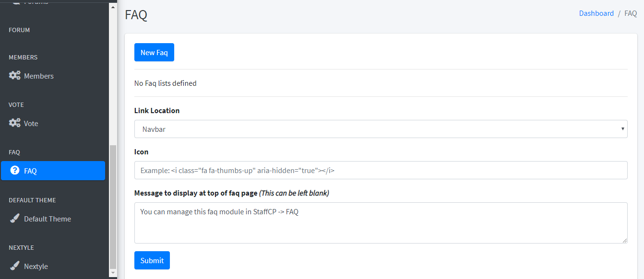Click the Nextyle paintbrush icon
644x279 pixels.
(x=14, y=266)
